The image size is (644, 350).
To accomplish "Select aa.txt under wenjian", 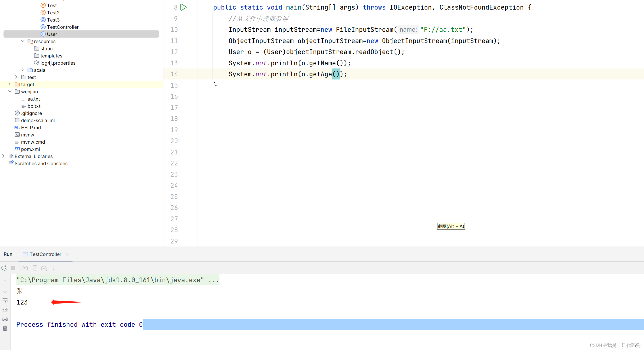I will (34, 99).
